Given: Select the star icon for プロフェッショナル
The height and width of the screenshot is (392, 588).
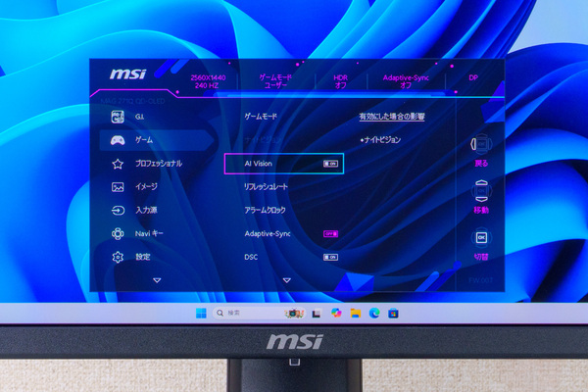Looking at the screenshot, I should tap(118, 164).
